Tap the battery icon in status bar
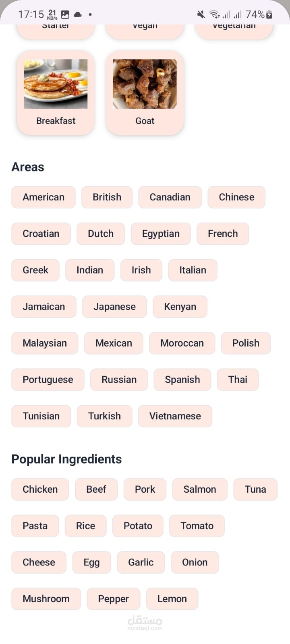Image resolution: width=290 pixels, height=644 pixels. coord(269,15)
